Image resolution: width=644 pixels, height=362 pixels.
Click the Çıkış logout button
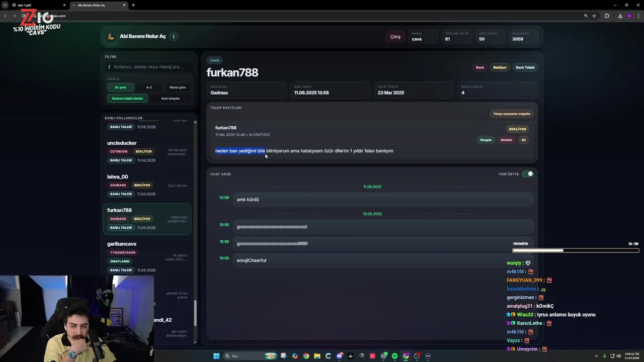click(x=395, y=37)
